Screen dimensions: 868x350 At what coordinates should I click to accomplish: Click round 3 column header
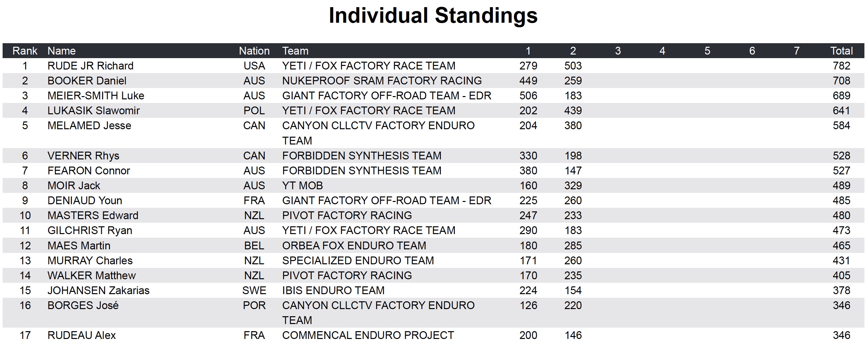(x=618, y=51)
